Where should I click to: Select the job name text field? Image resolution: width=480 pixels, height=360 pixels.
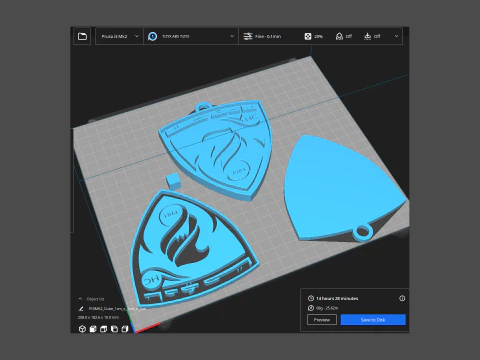[x=117, y=309]
